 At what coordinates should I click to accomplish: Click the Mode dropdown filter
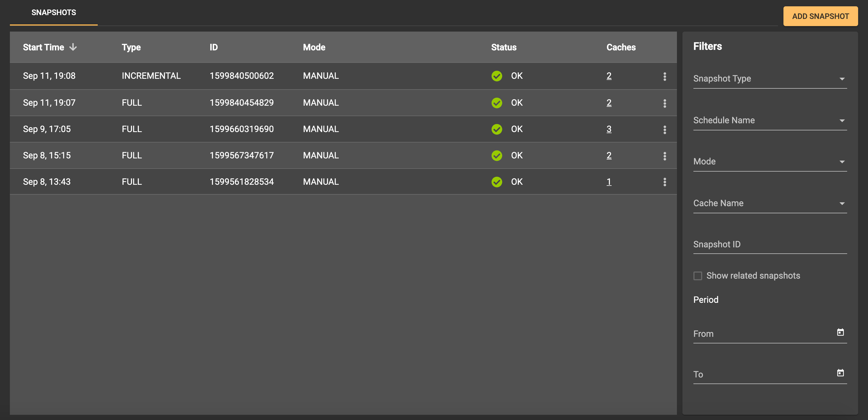(771, 161)
